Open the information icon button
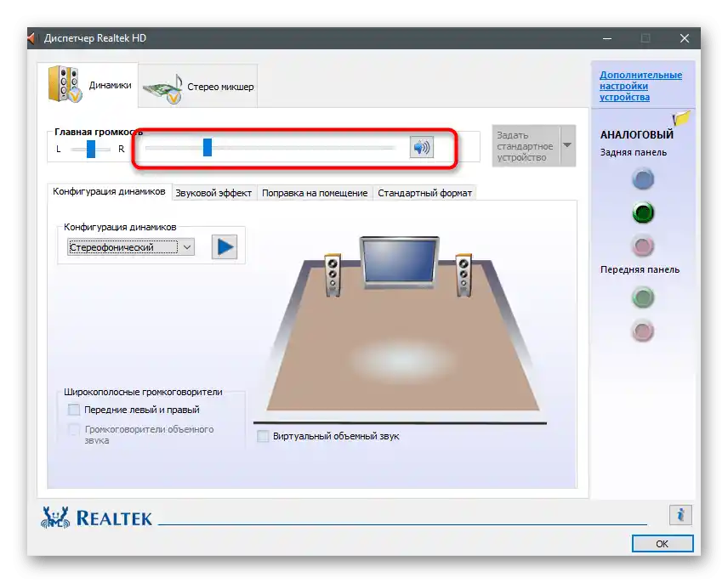728x583 pixels. [680, 515]
